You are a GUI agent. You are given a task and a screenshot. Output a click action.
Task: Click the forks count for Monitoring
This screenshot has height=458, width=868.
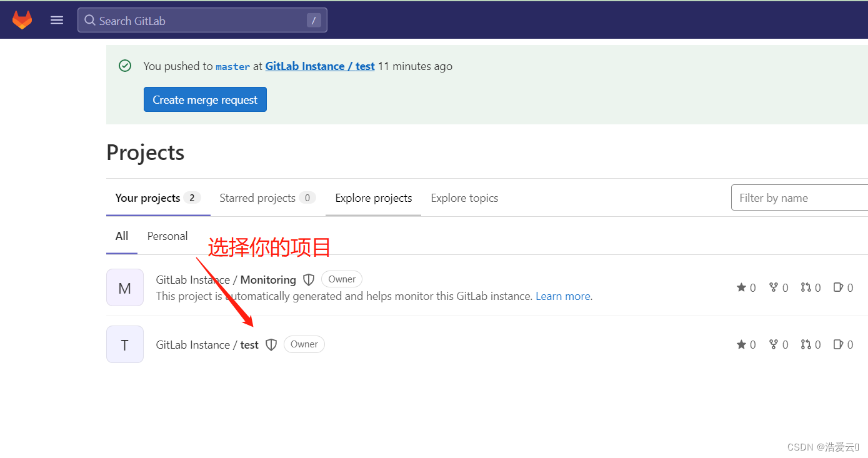tap(779, 287)
